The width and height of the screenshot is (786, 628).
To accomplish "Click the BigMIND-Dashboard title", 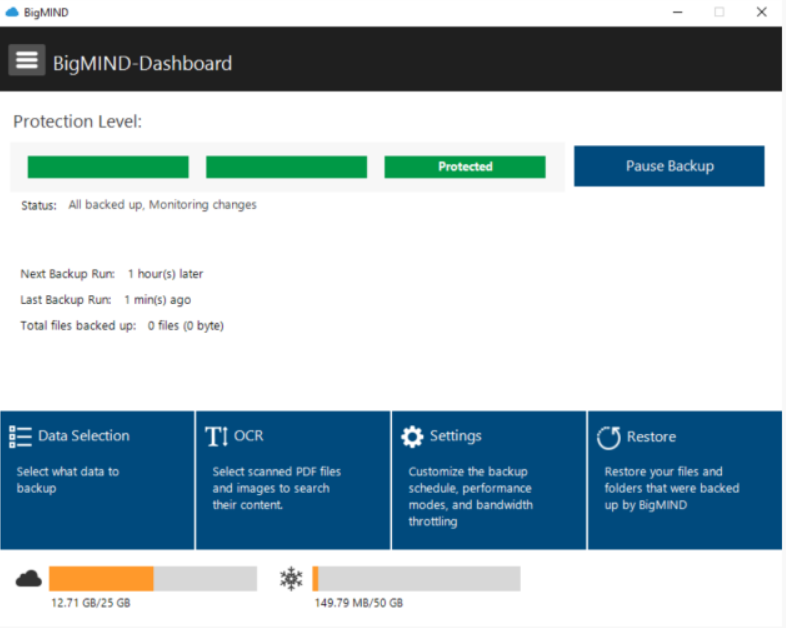I will coord(142,64).
